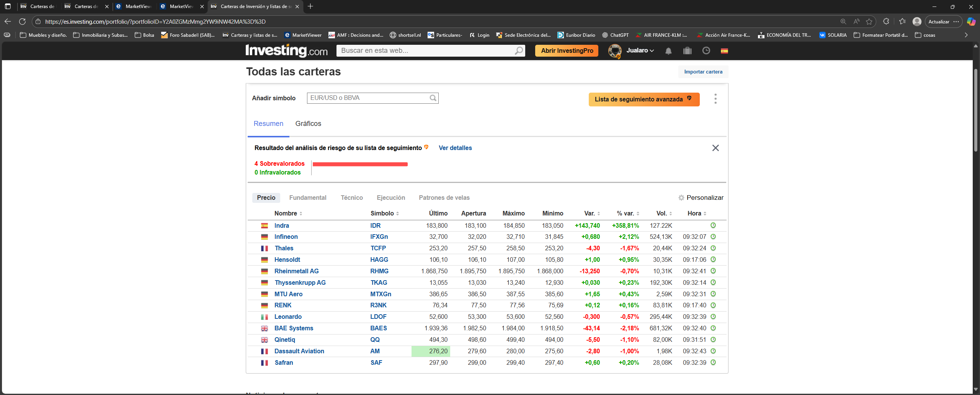Click the recent history clock icon

point(706,51)
